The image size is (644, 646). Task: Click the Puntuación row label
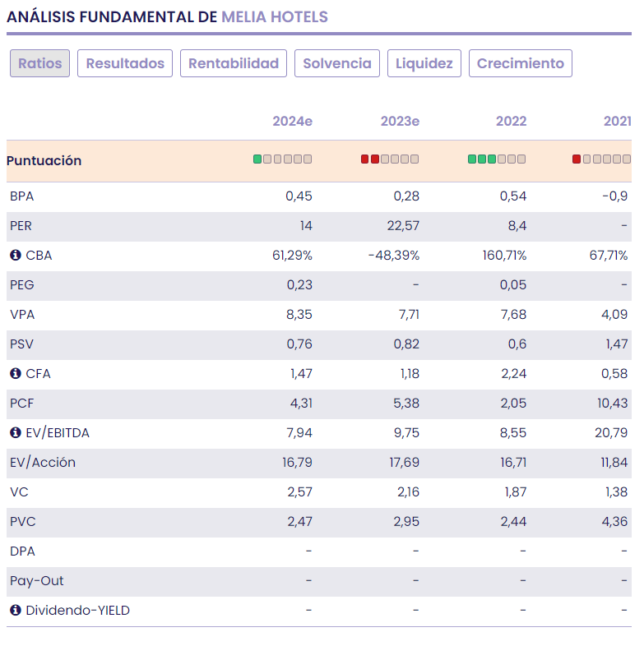pyautogui.click(x=44, y=161)
